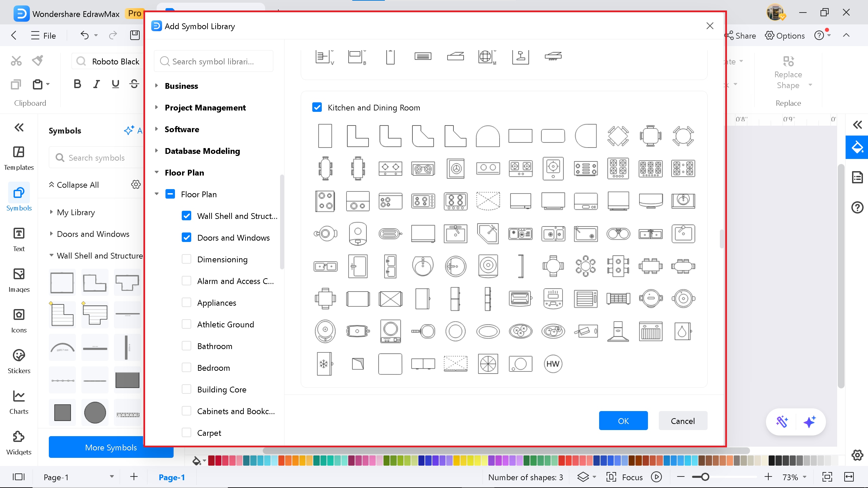Collapse the top-level Floor Plan category
Image resolution: width=868 pixels, height=488 pixels.
pyautogui.click(x=157, y=172)
